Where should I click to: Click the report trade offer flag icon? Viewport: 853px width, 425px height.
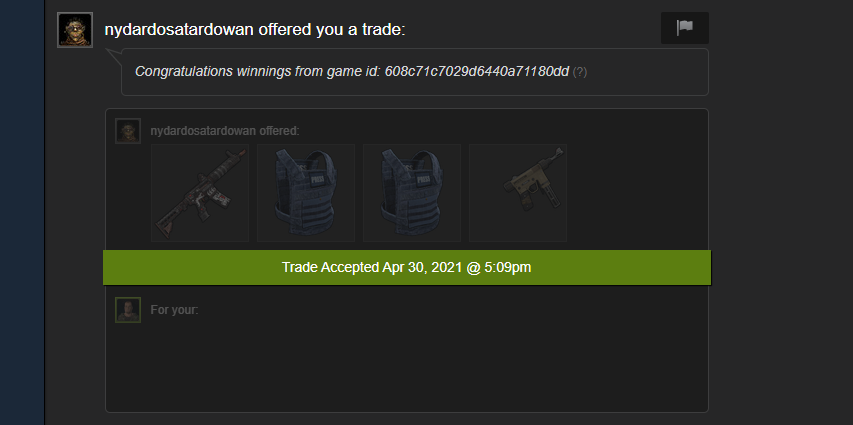click(684, 28)
